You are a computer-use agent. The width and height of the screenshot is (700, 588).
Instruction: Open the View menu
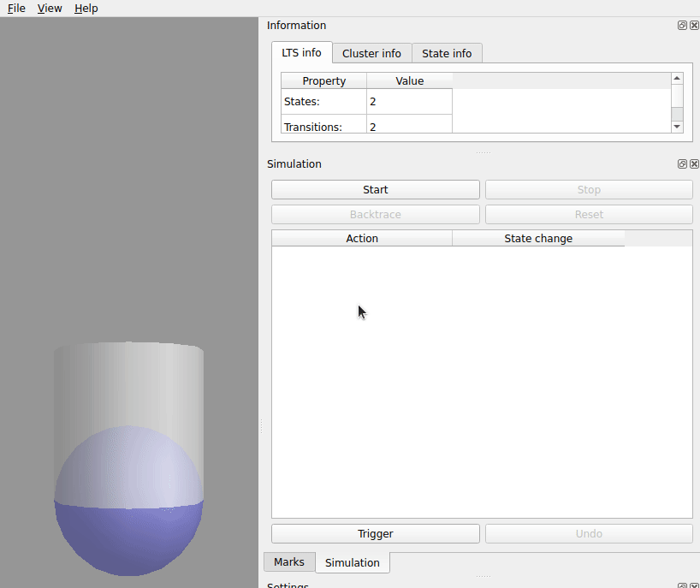[50, 9]
